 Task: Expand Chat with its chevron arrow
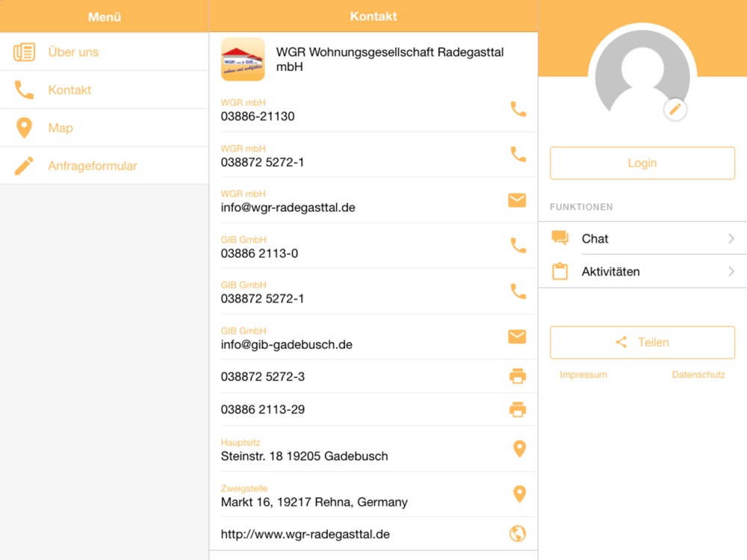(731, 239)
